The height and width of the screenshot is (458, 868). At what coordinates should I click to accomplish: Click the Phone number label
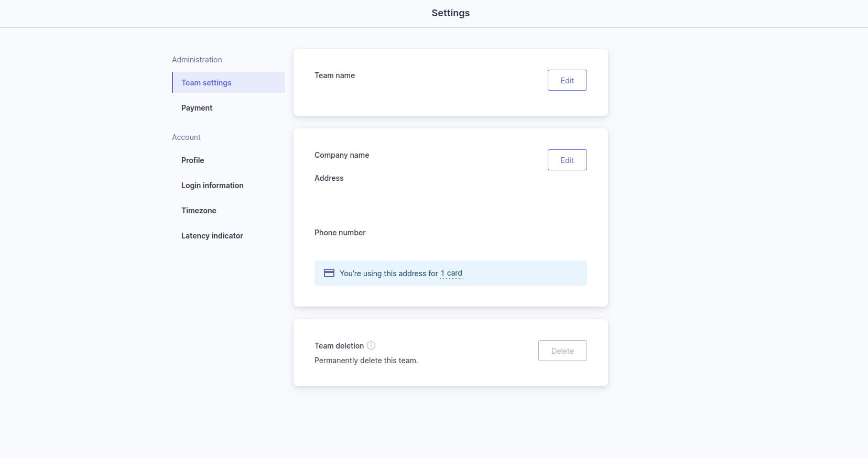340,233
